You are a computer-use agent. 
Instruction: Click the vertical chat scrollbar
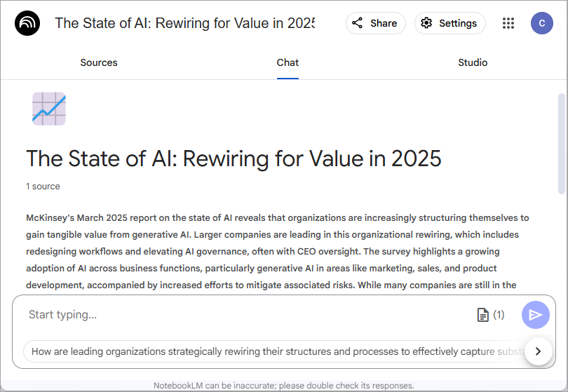(561, 144)
